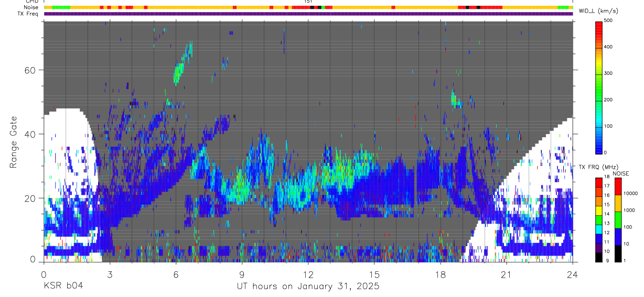The image size is (644, 297).
Task: Click the NOISE level colorbar
Action: pos(618,219)
